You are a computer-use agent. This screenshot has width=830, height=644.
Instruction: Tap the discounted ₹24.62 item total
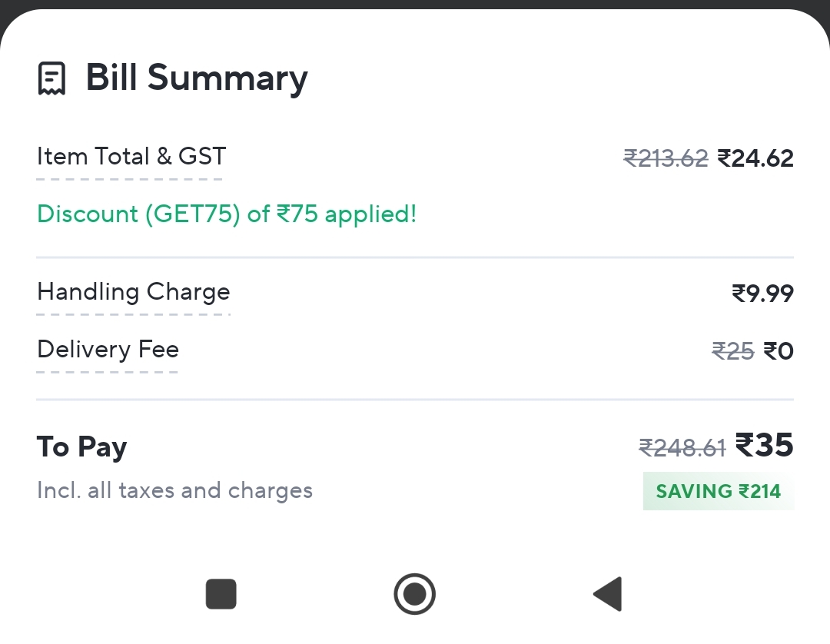pyautogui.click(x=755, y=158)
